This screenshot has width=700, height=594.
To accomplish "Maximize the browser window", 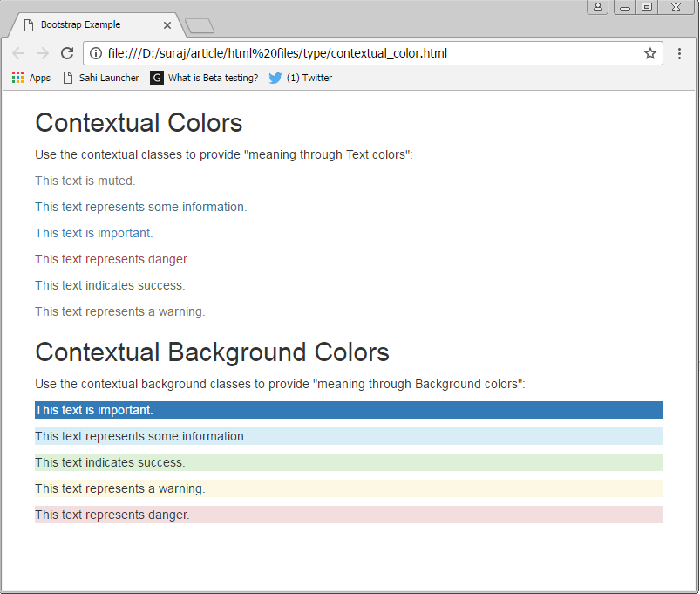I will (647, 7).
